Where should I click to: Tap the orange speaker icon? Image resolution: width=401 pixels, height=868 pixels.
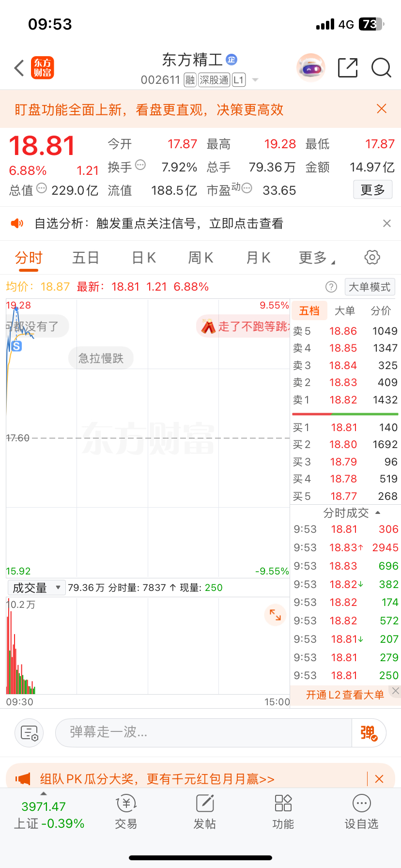point(17,223)
